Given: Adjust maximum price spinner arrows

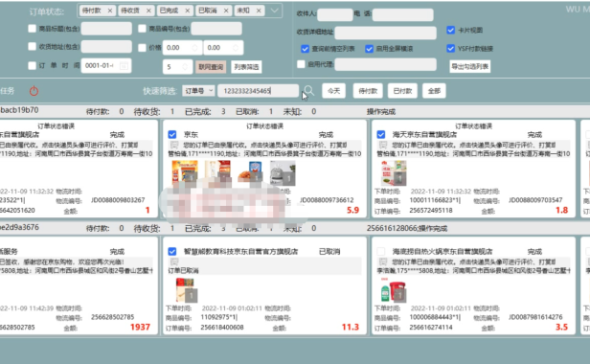Looking at the screenshot, I should click(x=236, y=48).
